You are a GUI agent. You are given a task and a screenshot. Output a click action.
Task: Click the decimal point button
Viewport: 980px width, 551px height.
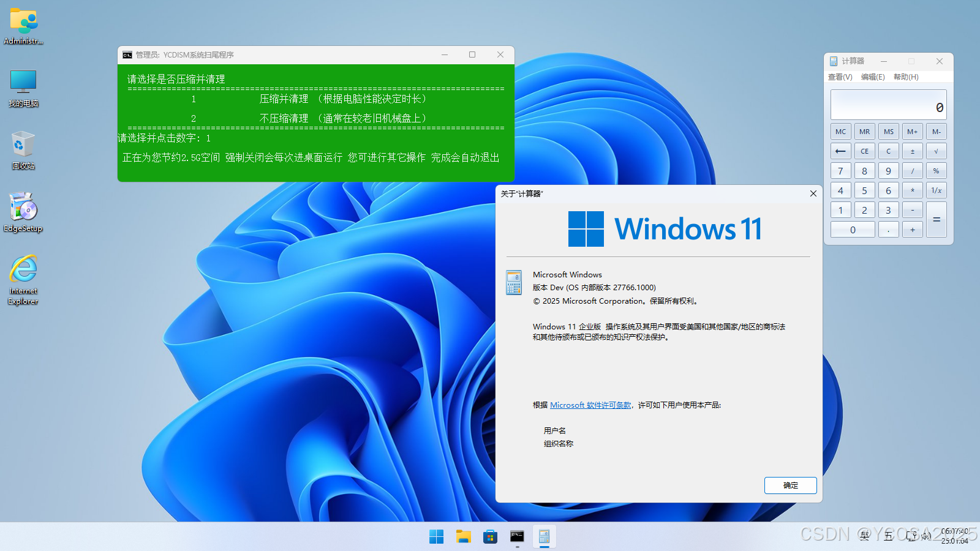[x=888, y=230]
